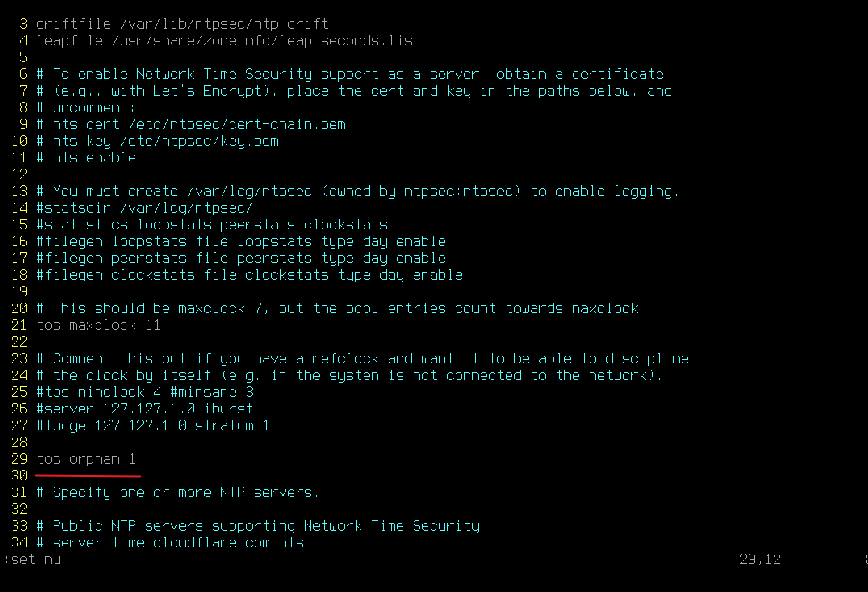
Task: Click the '#statsdir /var/log/ntpsec/' line
Action: click(x=144, y=208)
